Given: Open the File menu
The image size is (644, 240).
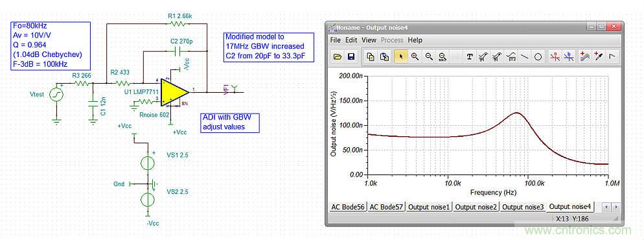Looking at the screenshot, I should click(336, 40).
